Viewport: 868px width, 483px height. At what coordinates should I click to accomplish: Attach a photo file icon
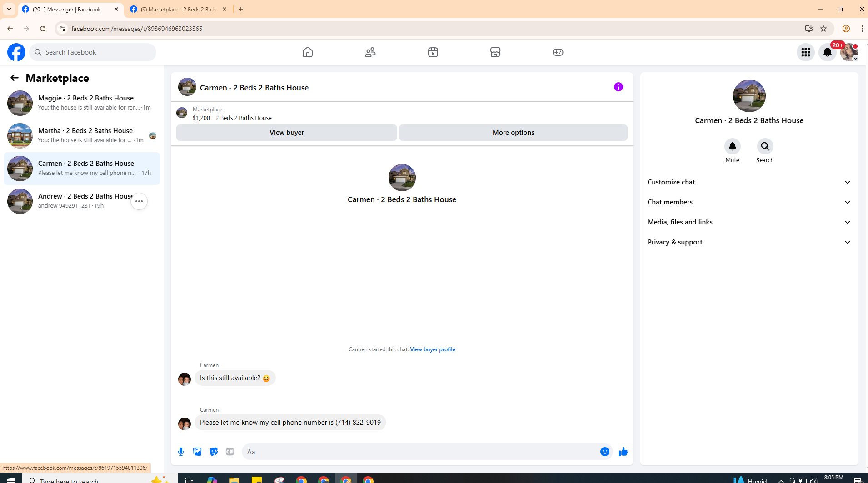tap(197, 452)
